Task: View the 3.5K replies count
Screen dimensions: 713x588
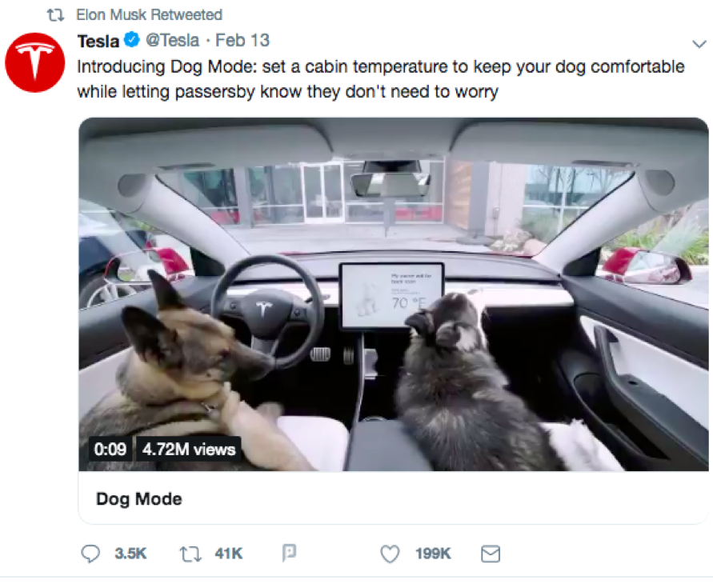Action: 131,554
